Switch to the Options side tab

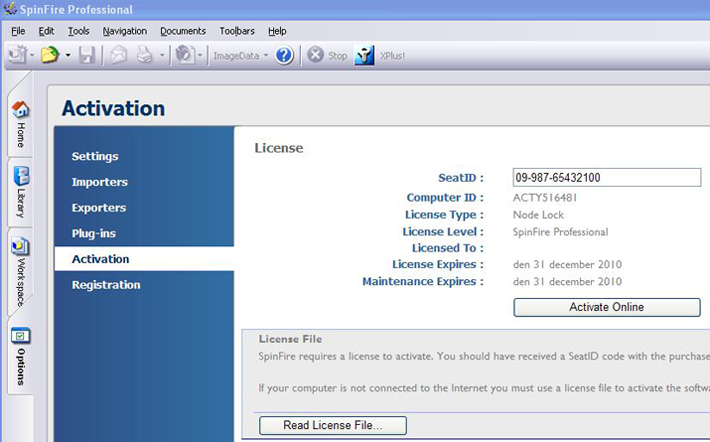pyautogui.click(x=20, y=356)
